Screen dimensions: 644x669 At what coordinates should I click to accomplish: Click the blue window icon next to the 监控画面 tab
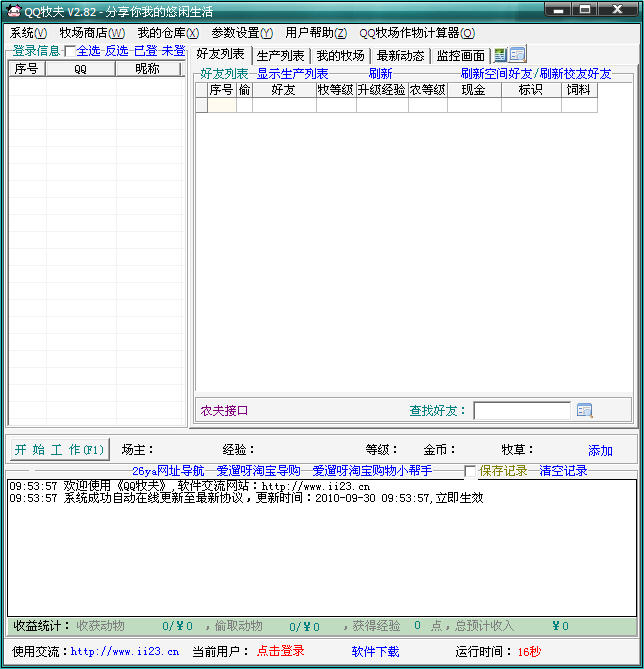click(518, 54)
